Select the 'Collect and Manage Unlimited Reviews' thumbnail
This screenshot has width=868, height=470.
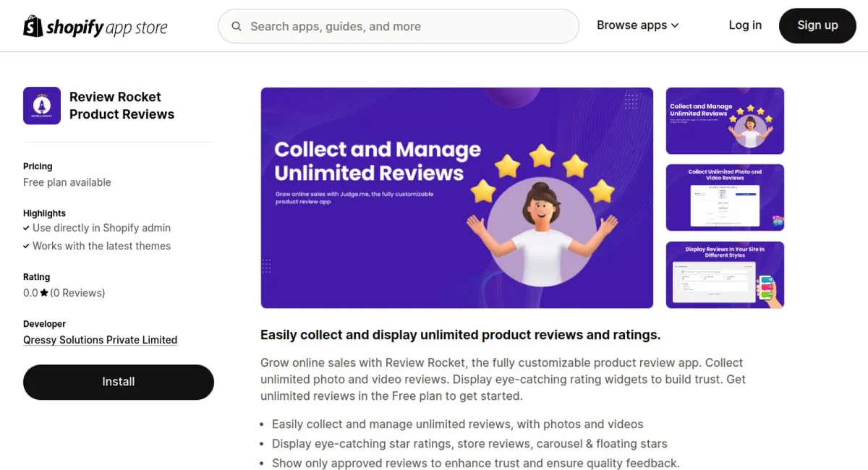[724, 121]
